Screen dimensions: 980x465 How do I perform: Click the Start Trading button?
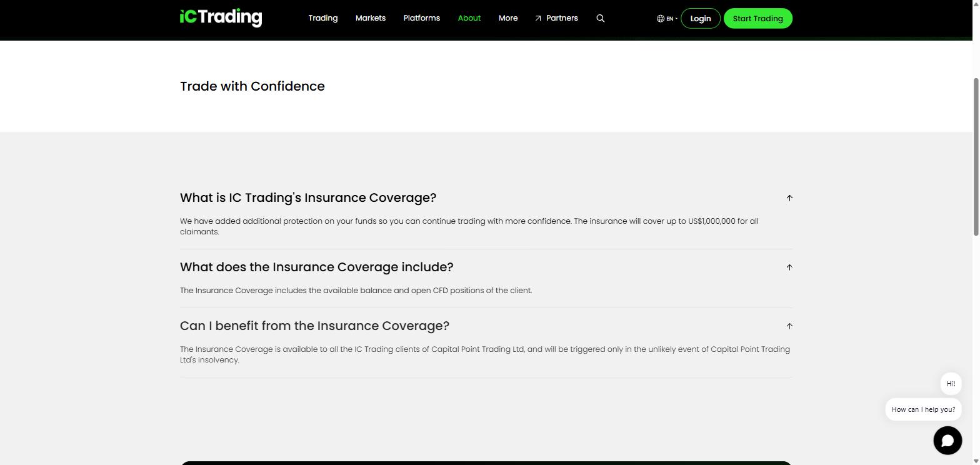(758, 19)
